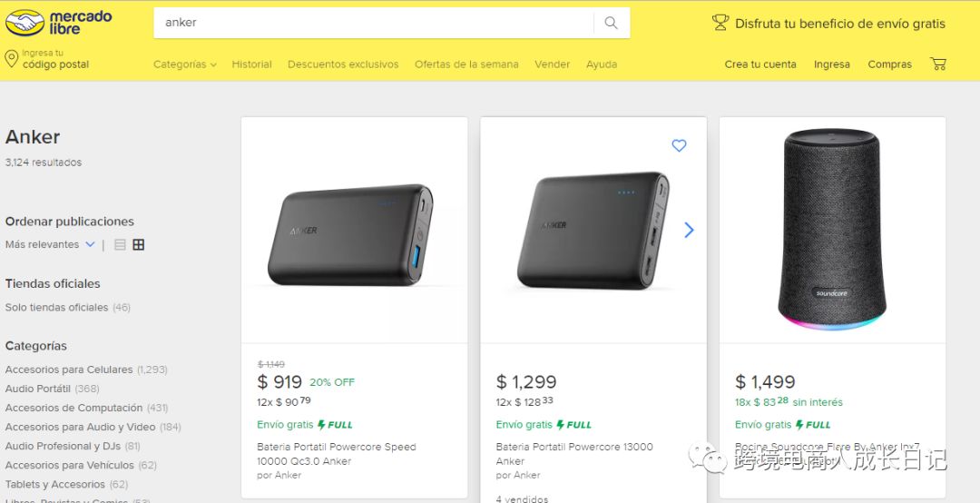Click the Crea tu cuenta link

click(759, 64)
